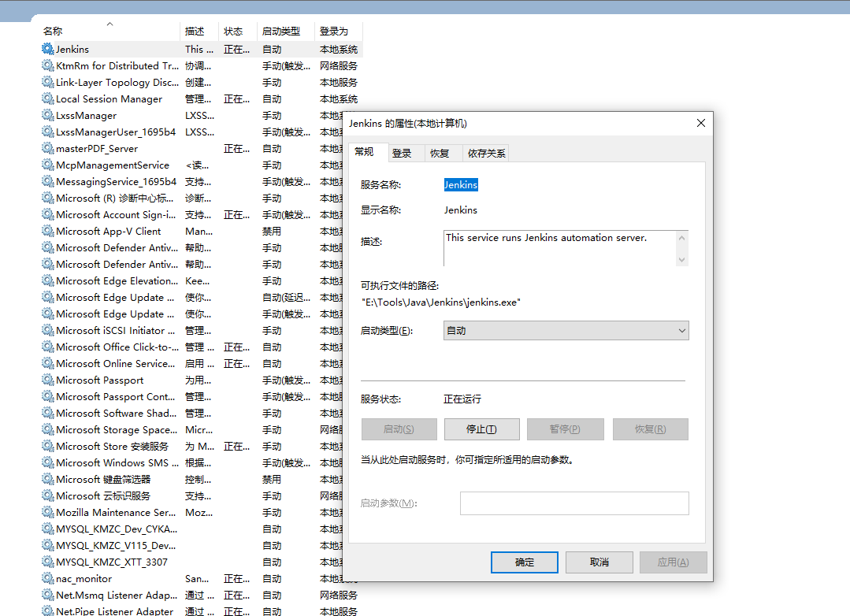Click gear icon of Microsoft Store 安装服务

pyautogui.click(x=48, y=446)
